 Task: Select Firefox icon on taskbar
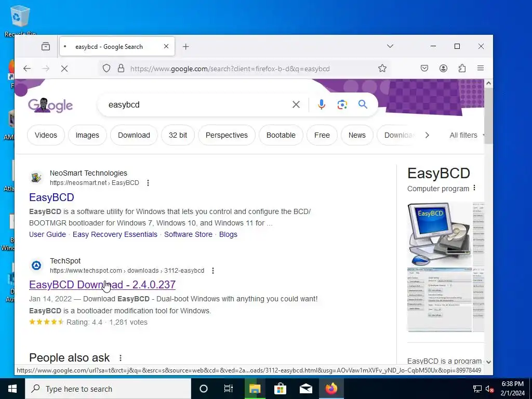[x=331, y=389]
